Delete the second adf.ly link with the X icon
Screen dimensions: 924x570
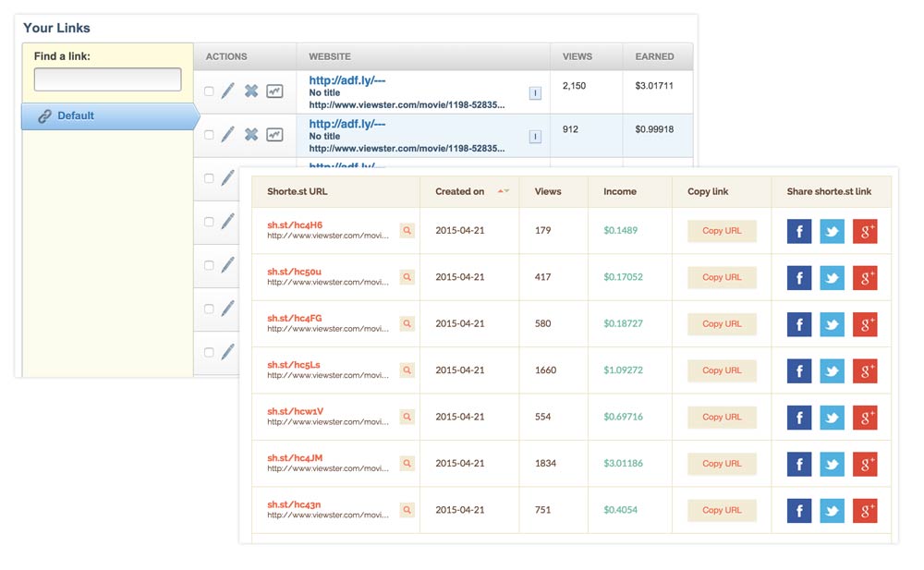click(251, 135)
